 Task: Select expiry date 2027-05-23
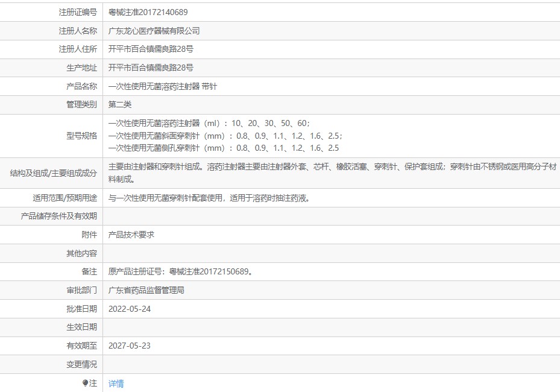(130, 346)
